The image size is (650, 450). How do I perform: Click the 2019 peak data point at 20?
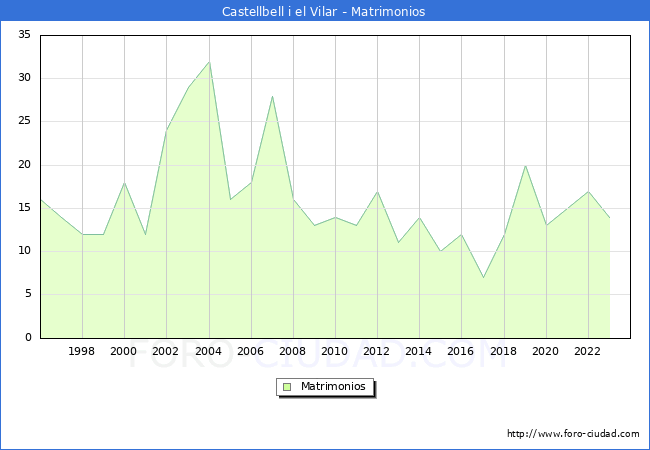pos(525,166)
